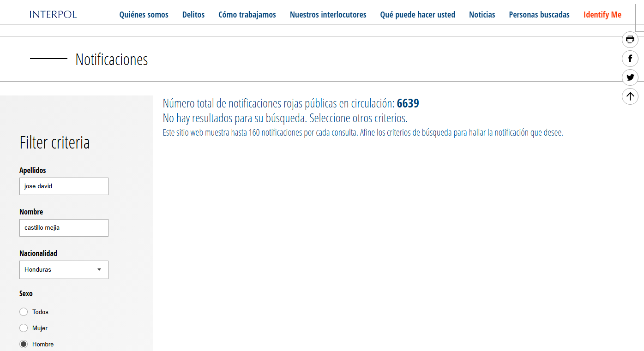Select the Mujer radio button
This screenshot has width=644, height=351.
pyautogui.click(x=24, y=328)
